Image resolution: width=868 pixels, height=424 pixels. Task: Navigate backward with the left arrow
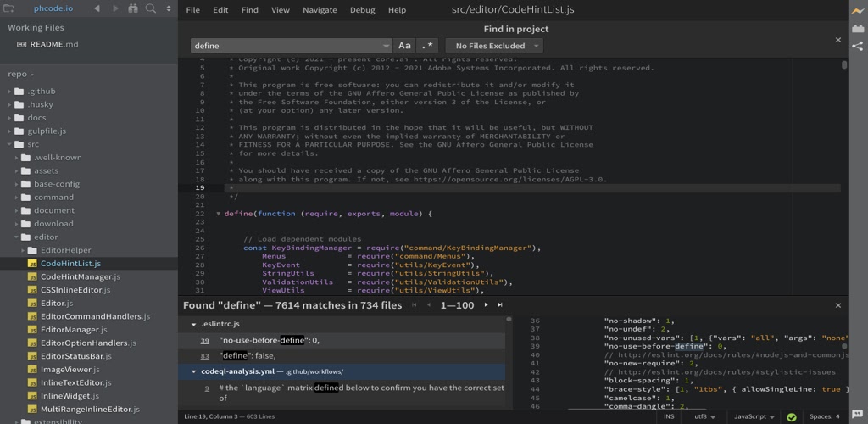[97, 8]
